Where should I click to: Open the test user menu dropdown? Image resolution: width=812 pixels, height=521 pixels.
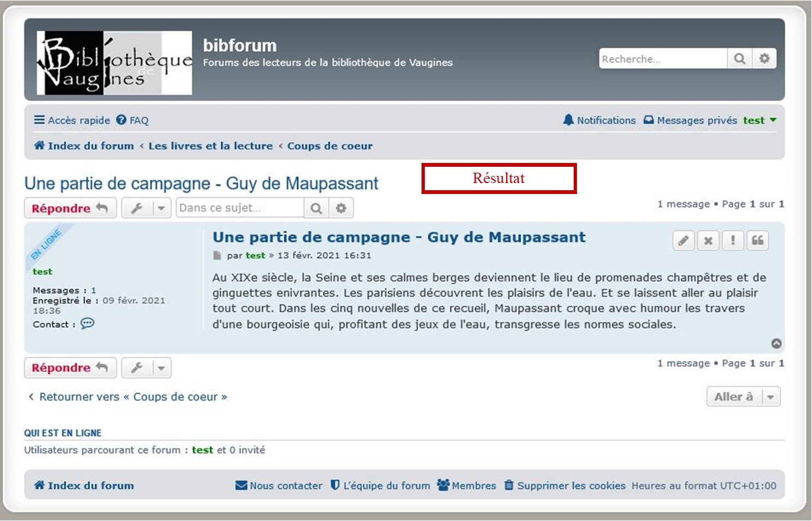[x=760, y=120]
